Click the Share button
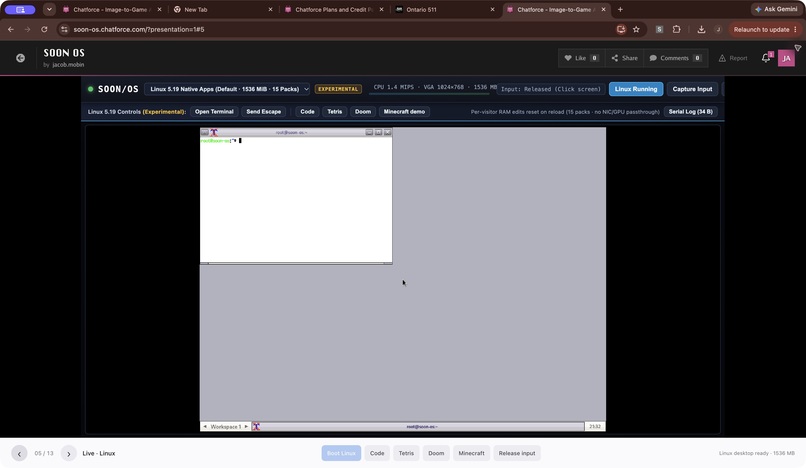Screen dimensions: 806x468 (x=625, y=58)
